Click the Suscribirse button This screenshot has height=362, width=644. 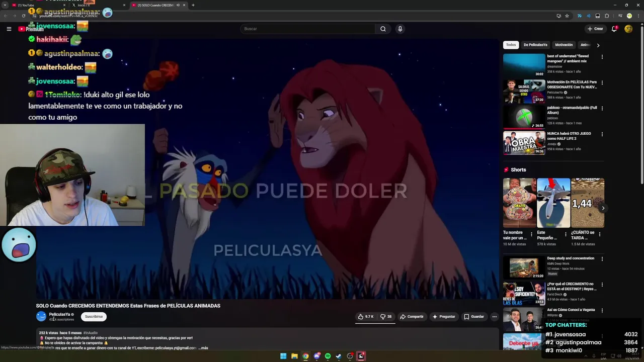(x=94, y=317)
